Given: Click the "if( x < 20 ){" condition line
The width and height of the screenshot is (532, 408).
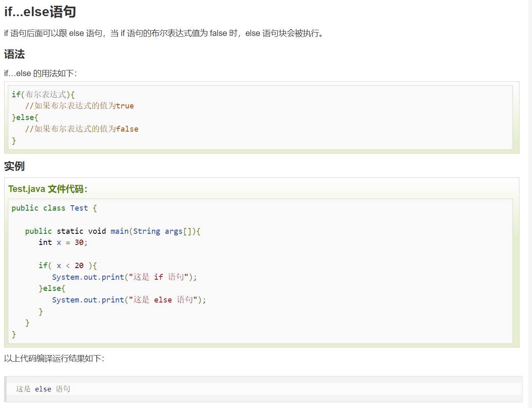Looking at the screenshot, I should (67, 266).
